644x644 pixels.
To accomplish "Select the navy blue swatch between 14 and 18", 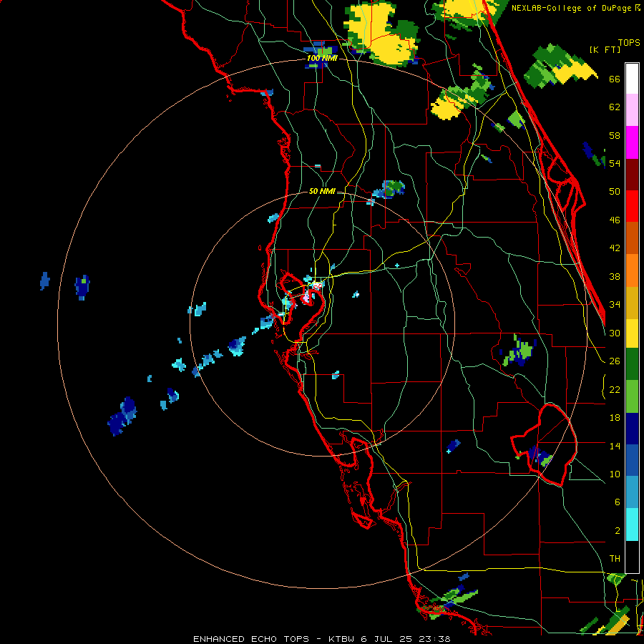I will (632, 429).
